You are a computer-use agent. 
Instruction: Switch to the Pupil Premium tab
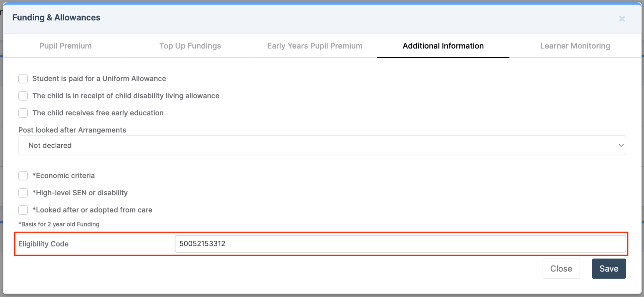65,46
